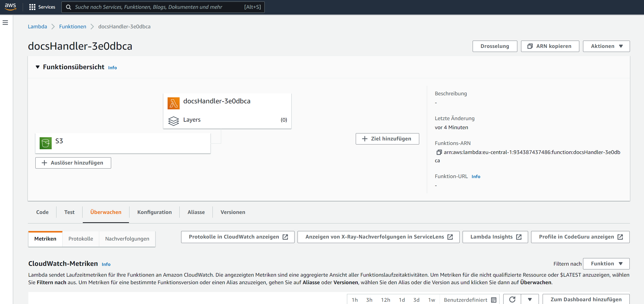Click Auslöser hinzufügen button
This screenshot has height=304, width=644.
73,163
